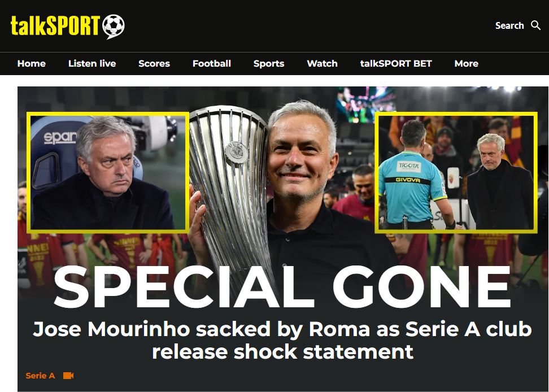This screenshot has width=549, height=392.
Task: Click the Search text label
Action: tap(509, 25)
